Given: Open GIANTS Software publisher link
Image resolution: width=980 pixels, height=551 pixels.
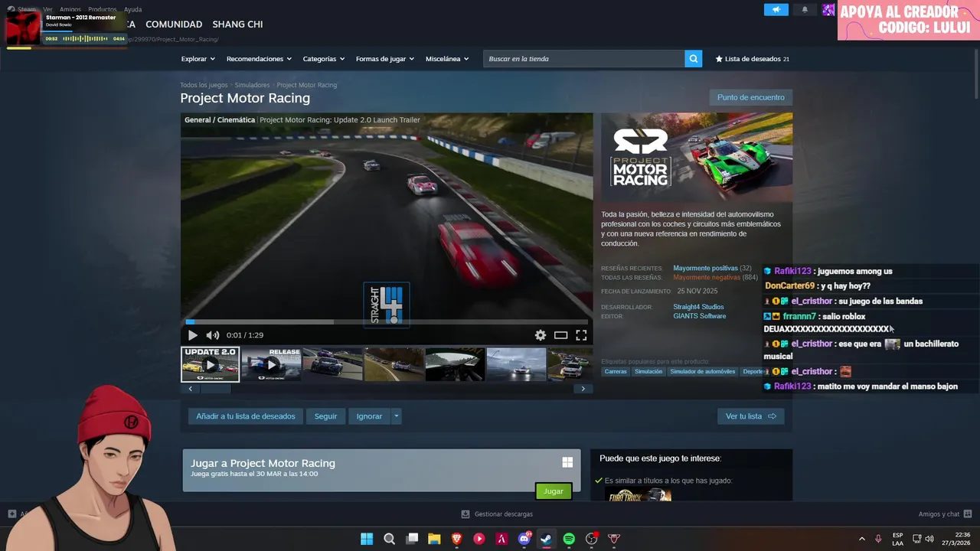Looking at the screenshot, I should 699,316.
